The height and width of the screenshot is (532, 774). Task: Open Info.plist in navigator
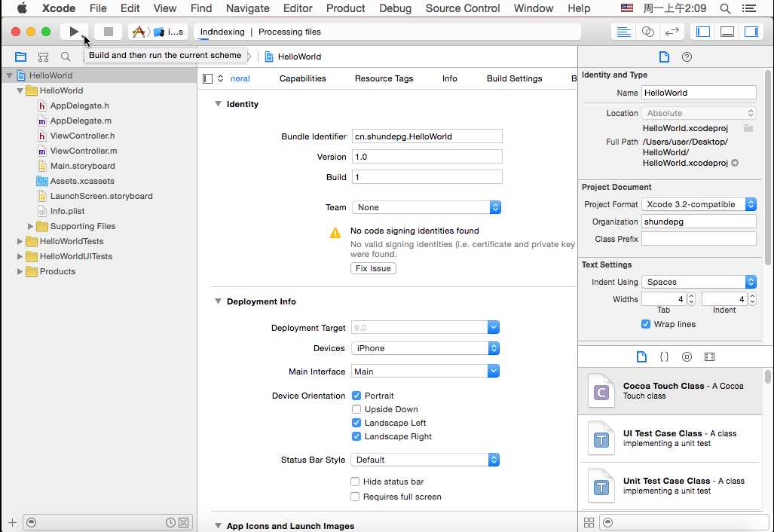(68, 211)
